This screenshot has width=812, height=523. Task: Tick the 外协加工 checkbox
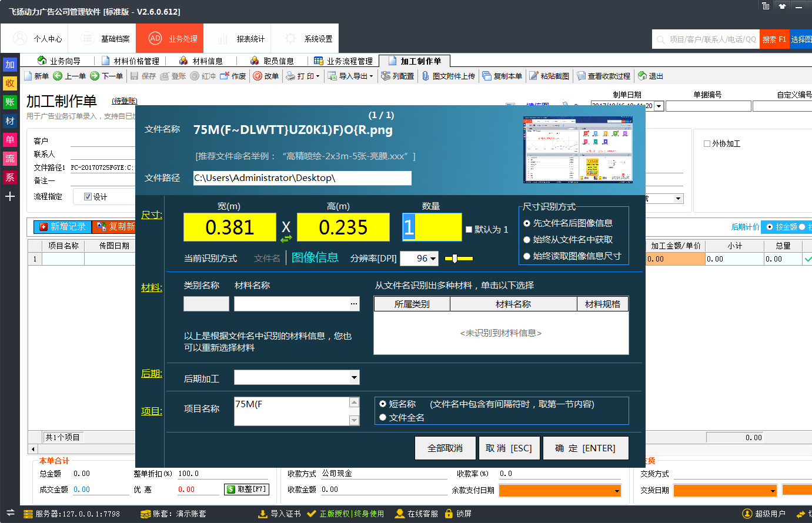click(x=707, y=144)
